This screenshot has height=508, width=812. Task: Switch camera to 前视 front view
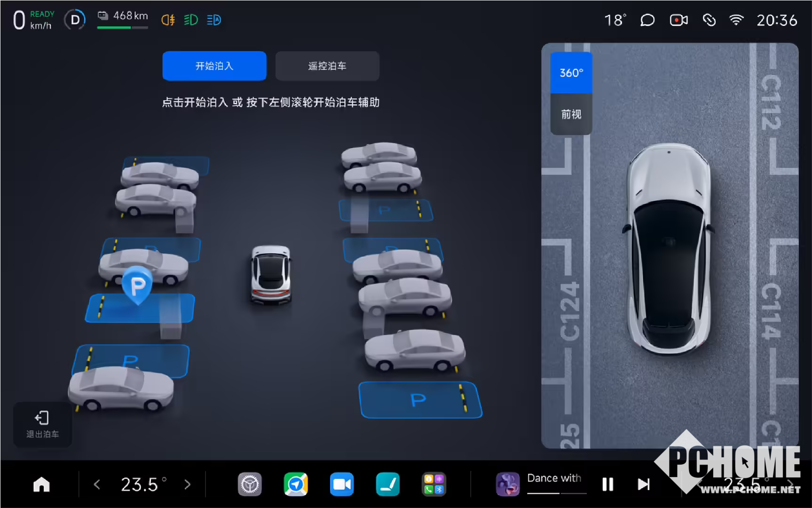(571, 114)
